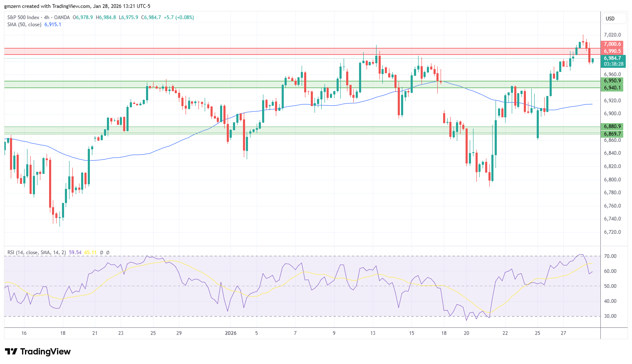Image resolution: width=632 pixels, height=364 pixels.
Task: Click the RSI axis value 50.00
Action: point(610,286)
